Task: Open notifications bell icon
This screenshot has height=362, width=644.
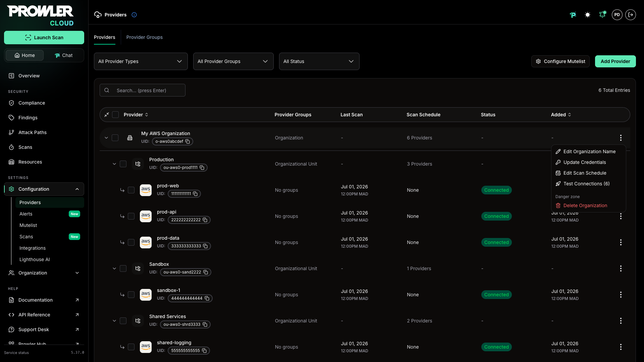Action: click(x=602, y=15)
